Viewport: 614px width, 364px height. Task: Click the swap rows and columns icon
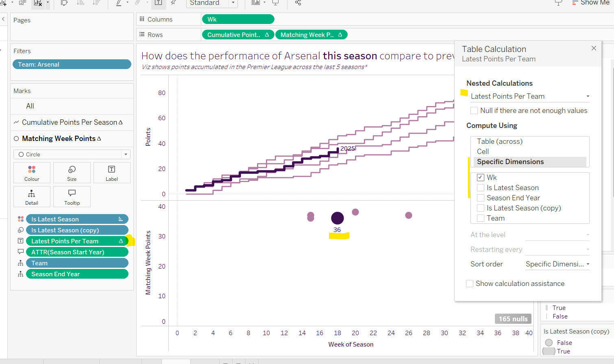click(64, 2)
